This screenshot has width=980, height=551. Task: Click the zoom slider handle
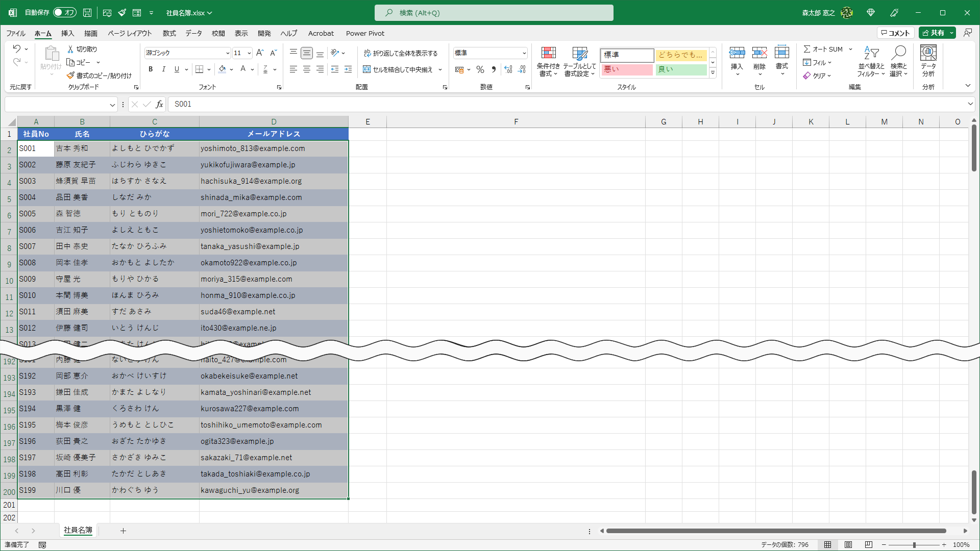(914, 545)
